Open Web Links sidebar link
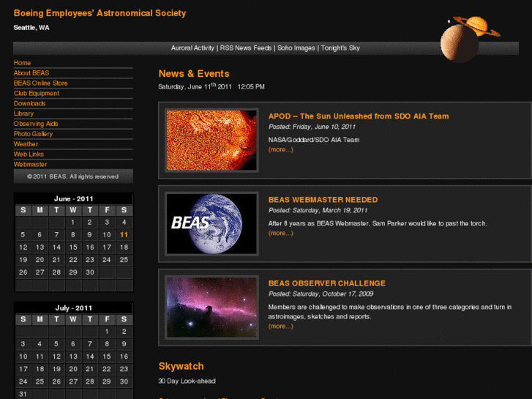Screen dimensions: 532x399 (x=29, y=154)
